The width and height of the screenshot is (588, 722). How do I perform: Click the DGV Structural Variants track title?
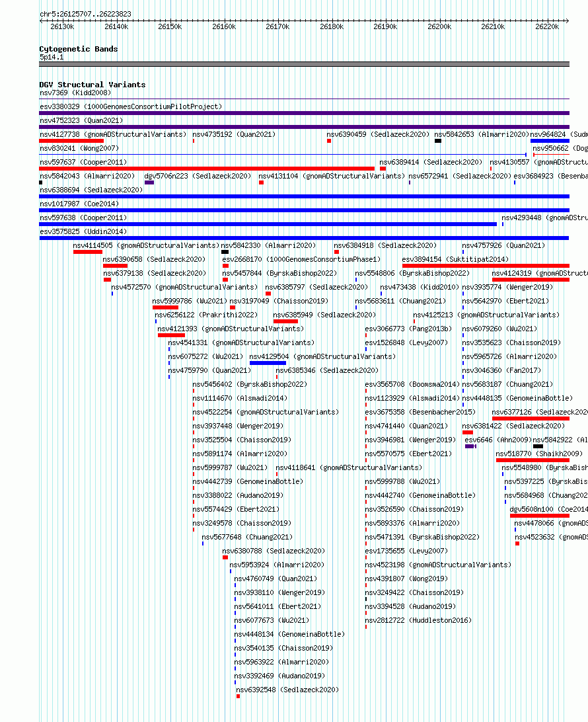click(92, 85)
